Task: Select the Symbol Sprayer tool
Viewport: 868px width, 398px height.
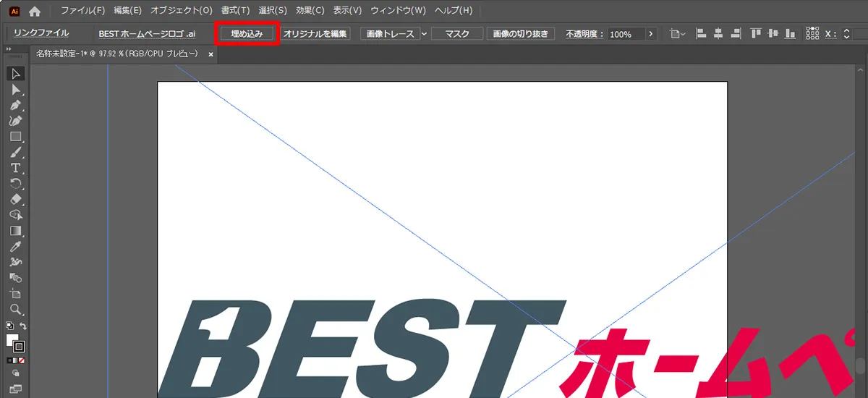Action: pos(15,262)
